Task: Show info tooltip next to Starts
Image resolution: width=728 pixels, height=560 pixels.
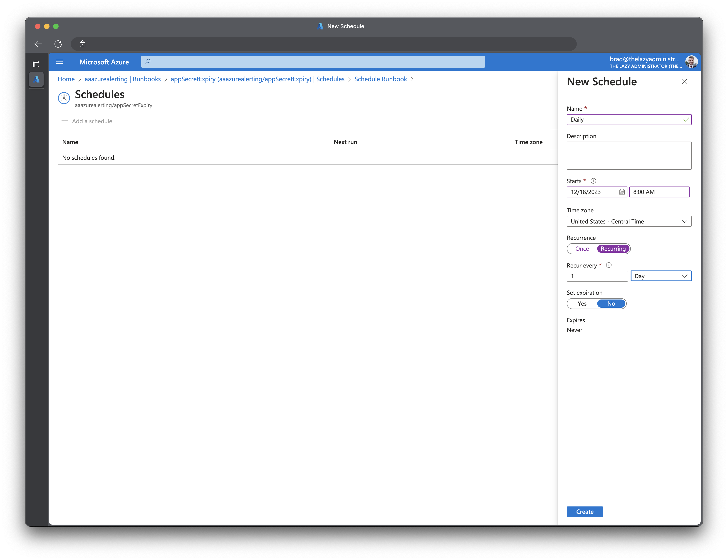Action: coord(593,181)
